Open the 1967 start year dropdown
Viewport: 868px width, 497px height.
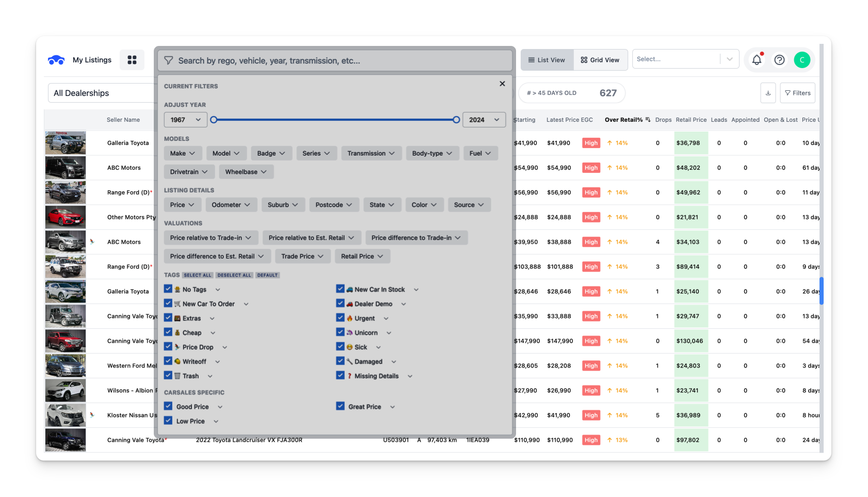(x=185, y=120)
